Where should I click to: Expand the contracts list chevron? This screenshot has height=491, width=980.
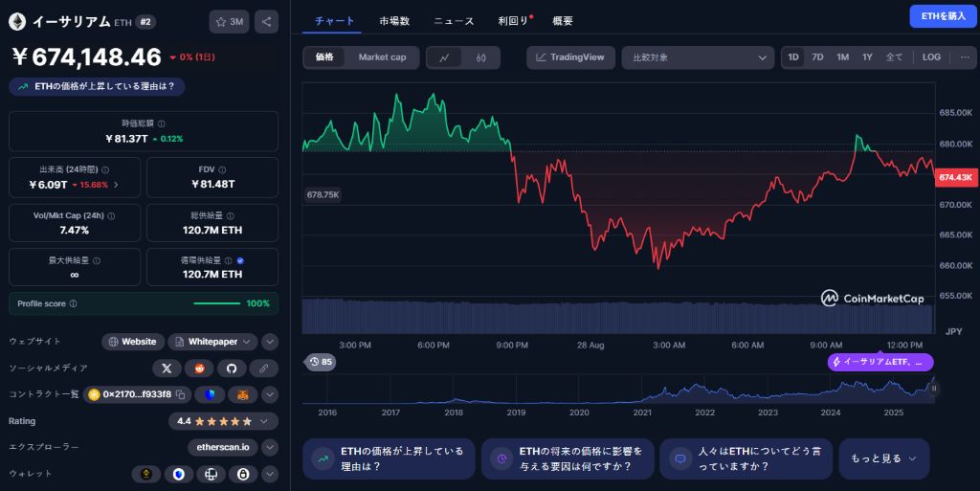[269, 394]
